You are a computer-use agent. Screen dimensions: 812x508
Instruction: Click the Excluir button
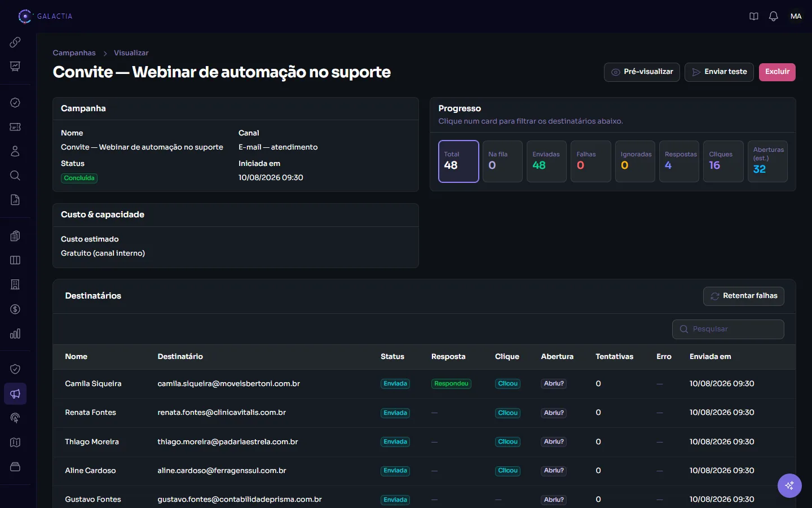[x=777, y=72]
